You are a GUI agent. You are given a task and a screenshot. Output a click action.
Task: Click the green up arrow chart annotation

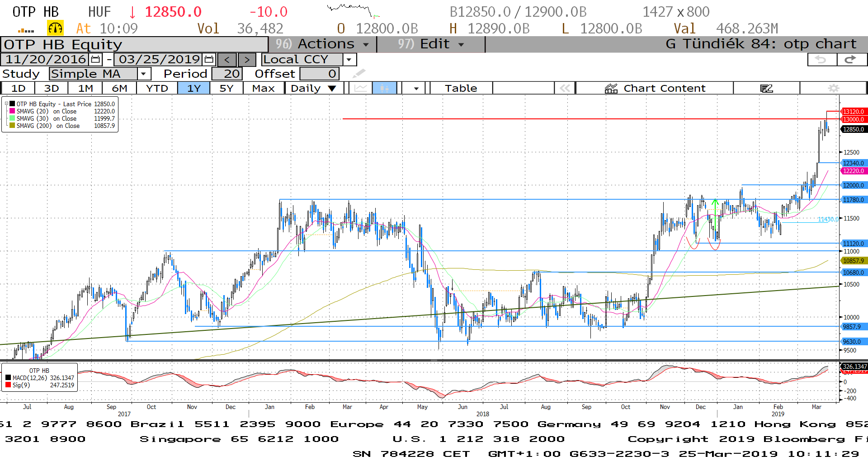coord(715,214)
